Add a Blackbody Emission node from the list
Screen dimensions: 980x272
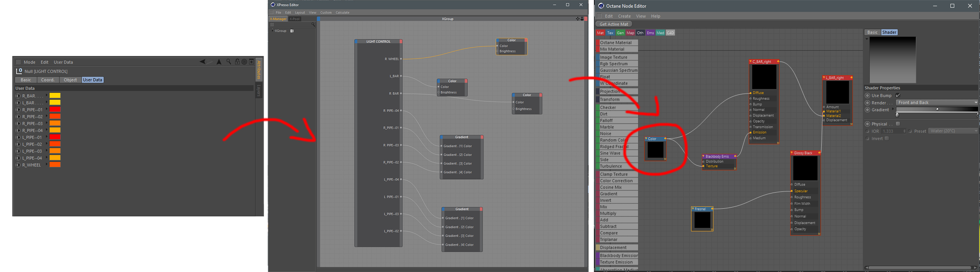(x=617, y=256)
